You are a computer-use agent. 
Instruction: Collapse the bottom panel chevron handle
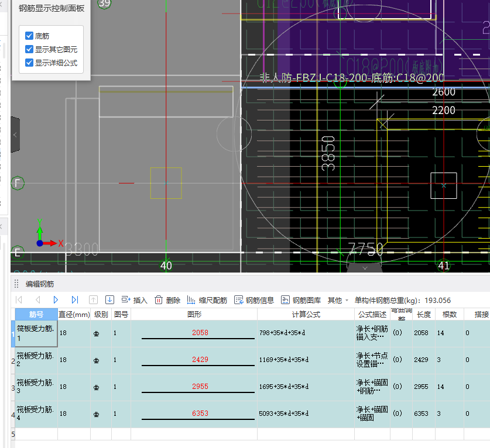[x=365, y=268]
